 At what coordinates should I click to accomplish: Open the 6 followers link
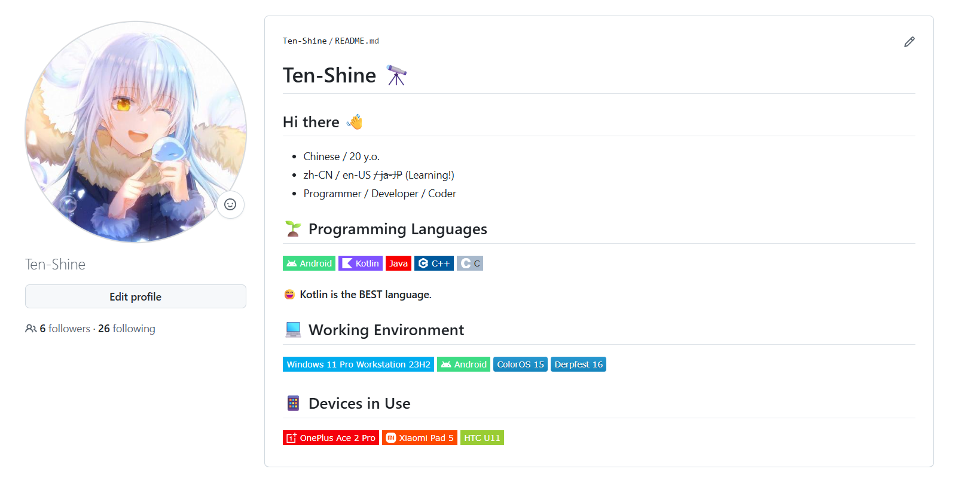tap(65, 329)
